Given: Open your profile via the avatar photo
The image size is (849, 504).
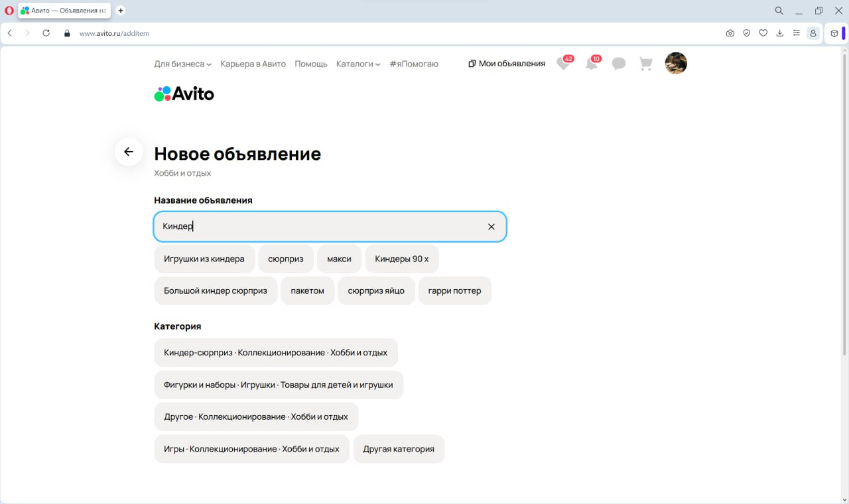Looking at the screenshot, I should pos(675,63).
